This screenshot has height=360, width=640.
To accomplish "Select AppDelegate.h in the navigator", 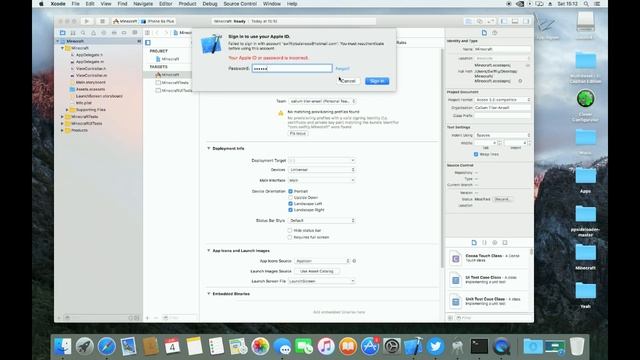I will (x=89, y=55).
